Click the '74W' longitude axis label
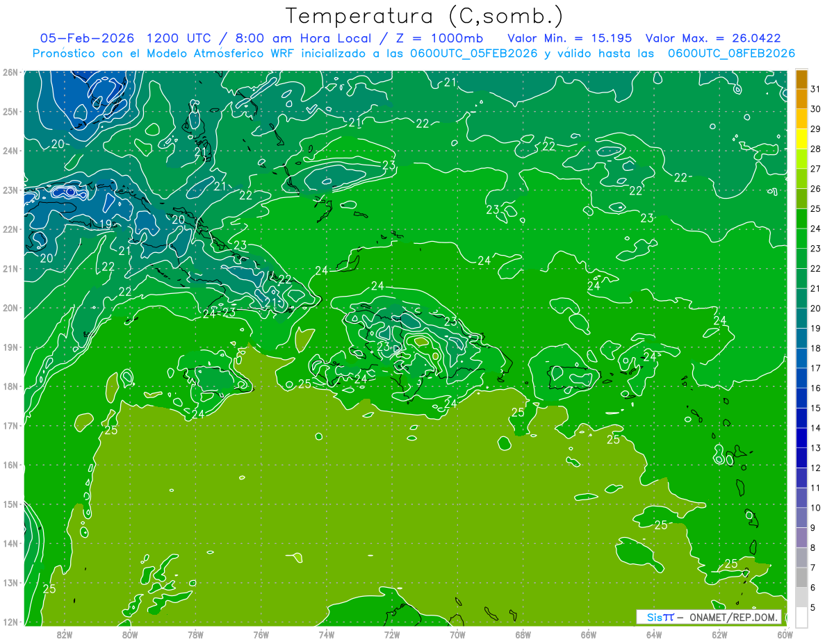This screenshot has height=644, width=834. pyautogui.click(x=327, y=634)
